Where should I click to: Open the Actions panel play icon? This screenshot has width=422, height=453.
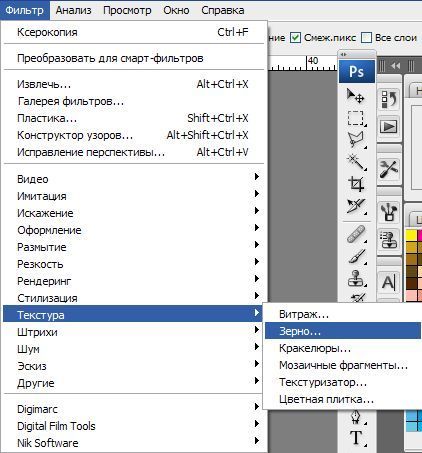(389, 127)
